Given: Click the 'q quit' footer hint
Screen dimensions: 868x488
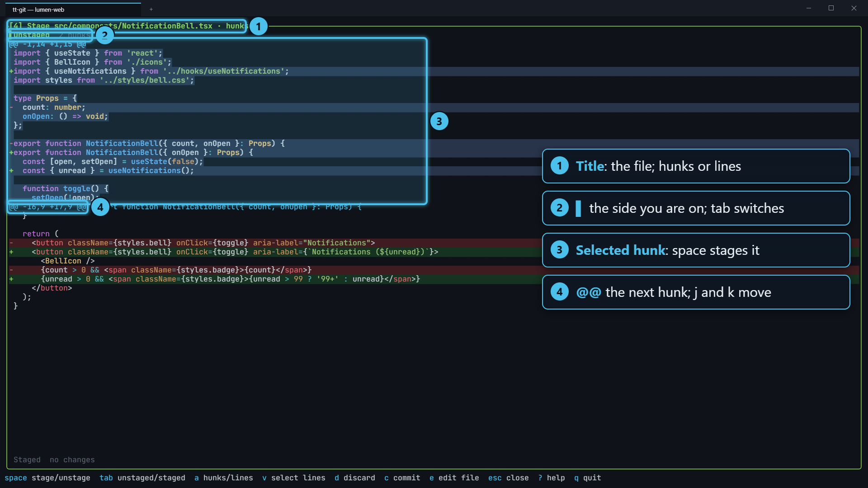Looking at the screenshot, I should tap(588, 478).
